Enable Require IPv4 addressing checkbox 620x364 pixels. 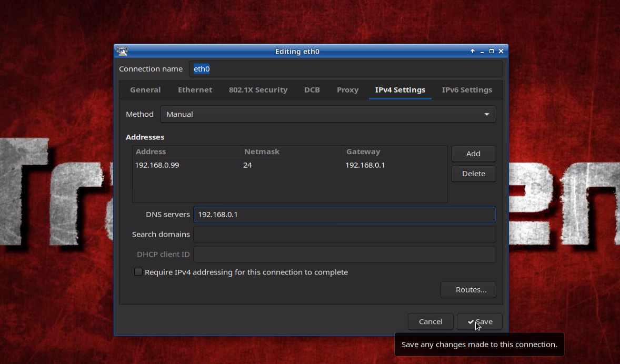pos(138,272)
